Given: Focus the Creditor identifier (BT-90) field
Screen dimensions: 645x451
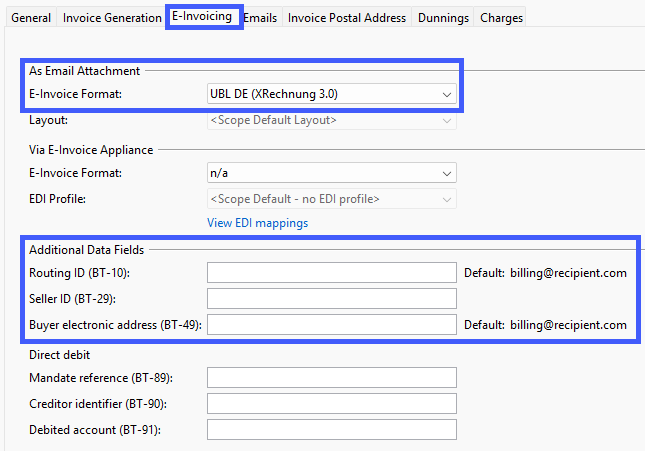Looking at the screenshot, I should point(331,404).
